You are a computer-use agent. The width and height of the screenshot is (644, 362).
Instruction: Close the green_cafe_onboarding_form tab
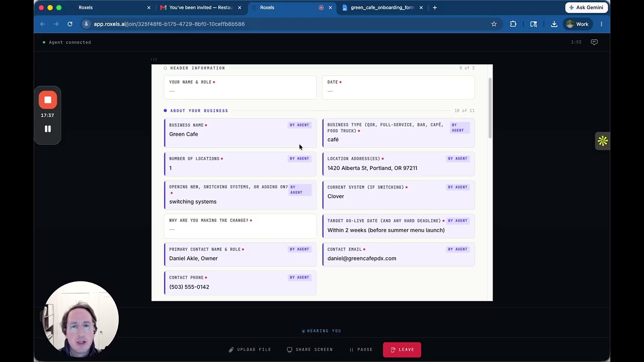click(x=421, y=8)
